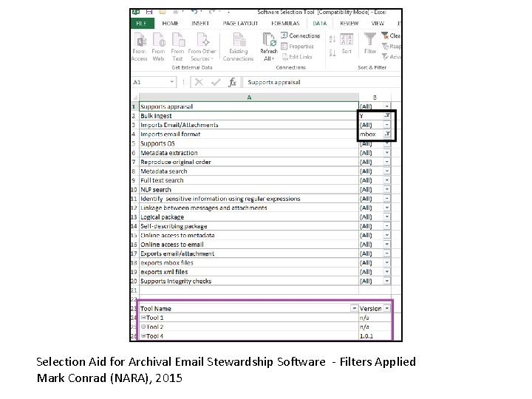Select cell Reproduce original order

coord(249,162)
